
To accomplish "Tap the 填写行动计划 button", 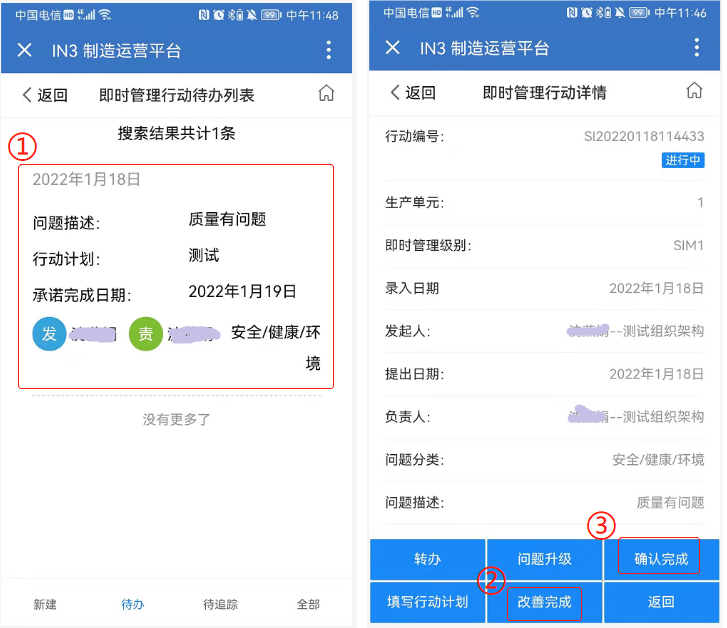I will tap(427, 602).
